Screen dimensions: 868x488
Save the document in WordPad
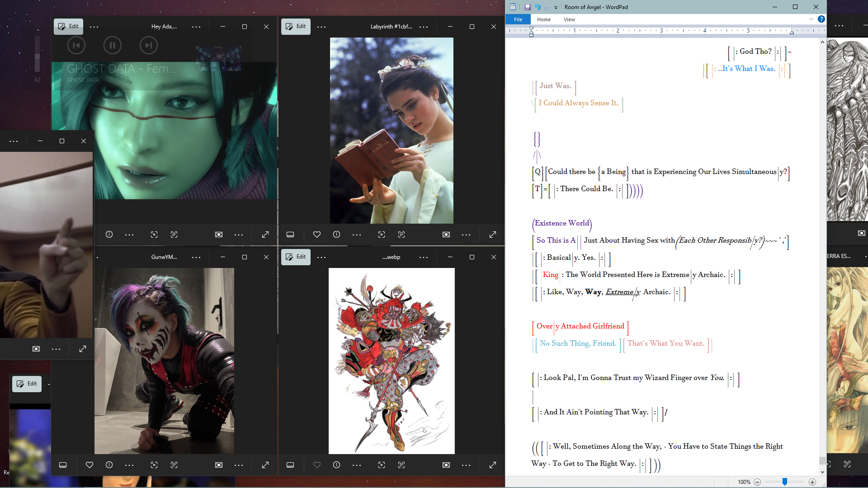coord(527,7)
